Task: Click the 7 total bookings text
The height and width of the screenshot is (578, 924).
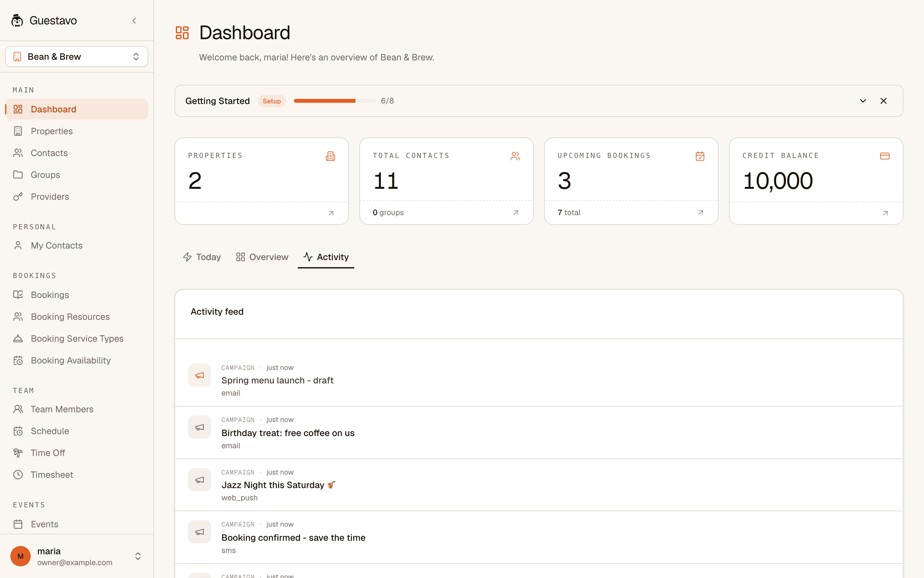Action: coord(569,213)
